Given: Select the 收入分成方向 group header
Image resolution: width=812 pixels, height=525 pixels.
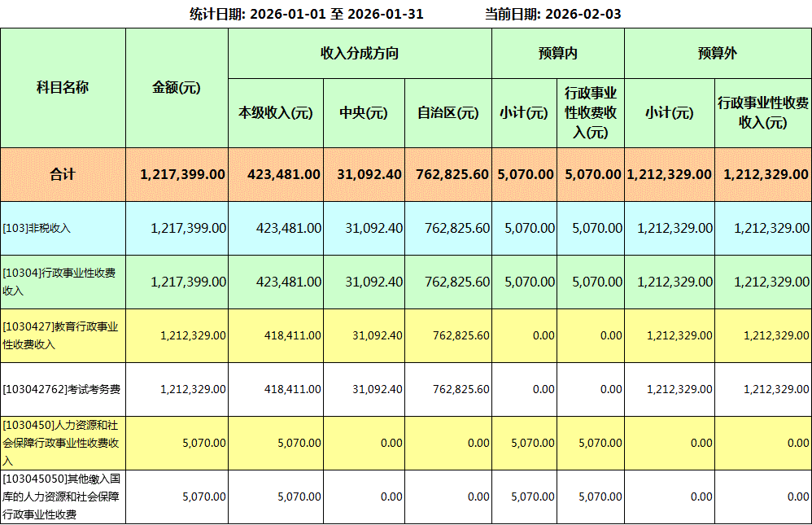Looking at the screenshot, I should tap(360, 54).
